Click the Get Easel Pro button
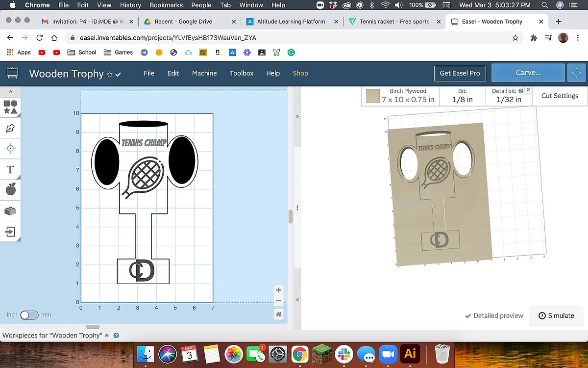The image size is (588, 368). point(460,73)
